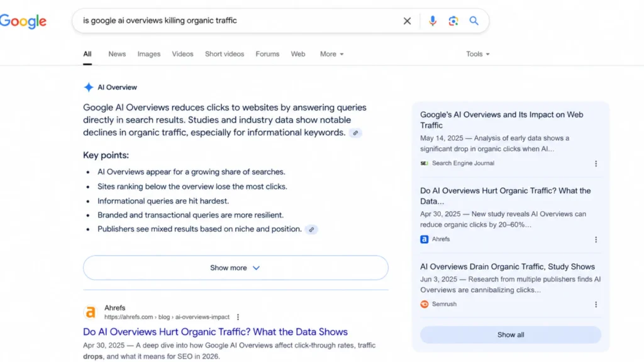The height and width of the screenshot is (362, 644).
Task: Click the Google logo
Action: (x=23, y=21)
